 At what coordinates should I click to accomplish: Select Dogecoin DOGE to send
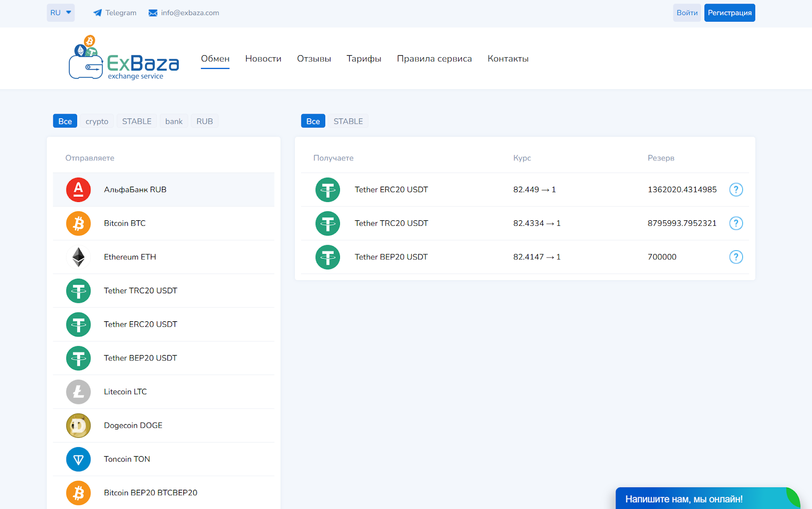tap(163, 426)
